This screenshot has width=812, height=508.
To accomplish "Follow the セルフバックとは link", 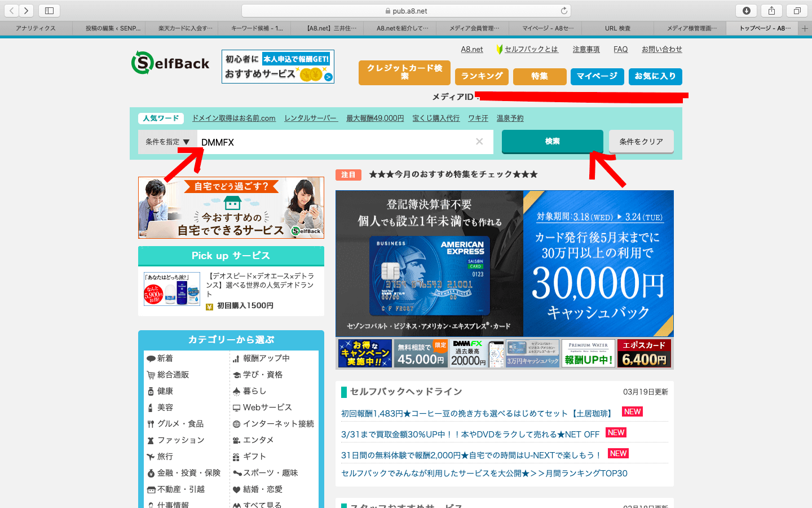I will click(x=531, y=49).
